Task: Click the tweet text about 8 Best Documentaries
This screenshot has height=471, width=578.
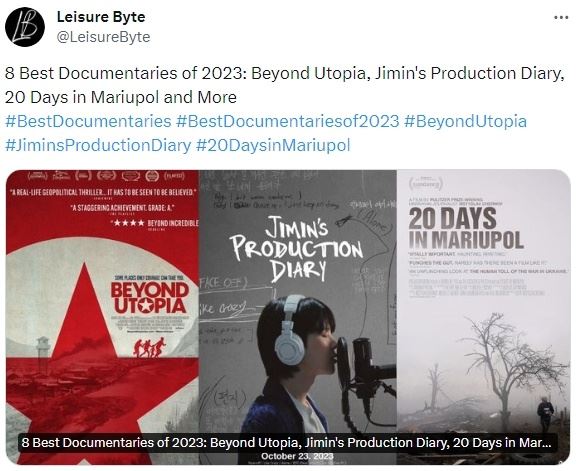Action: [x=285, y=85]
